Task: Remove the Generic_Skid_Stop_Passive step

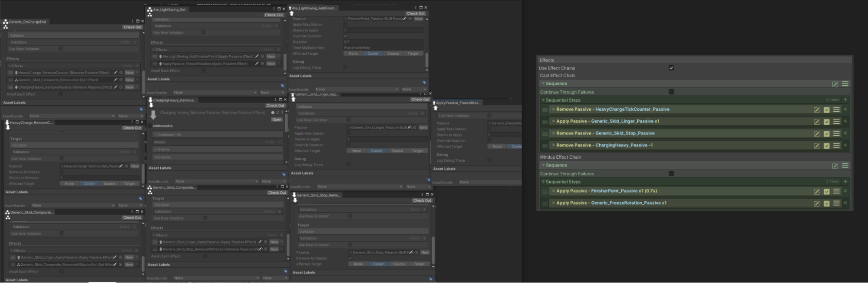Action: tap(845, 133)
